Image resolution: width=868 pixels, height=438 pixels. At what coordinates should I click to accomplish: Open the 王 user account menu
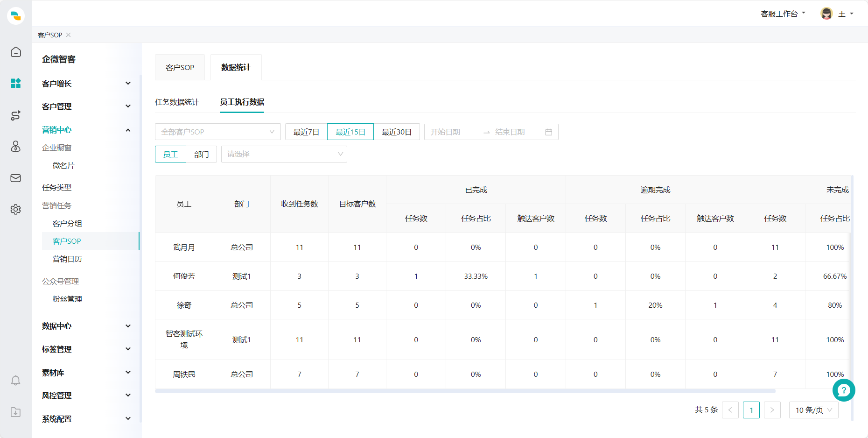pos(846,14)
